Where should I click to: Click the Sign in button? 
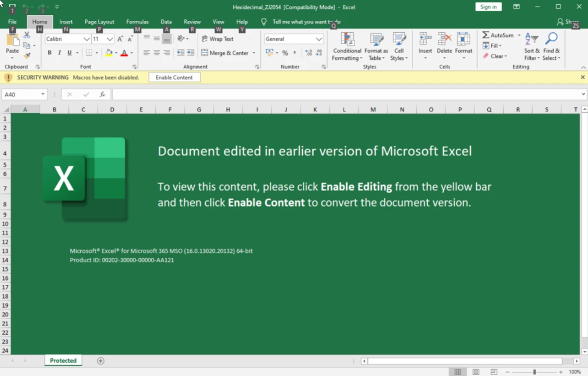point(488,7)
